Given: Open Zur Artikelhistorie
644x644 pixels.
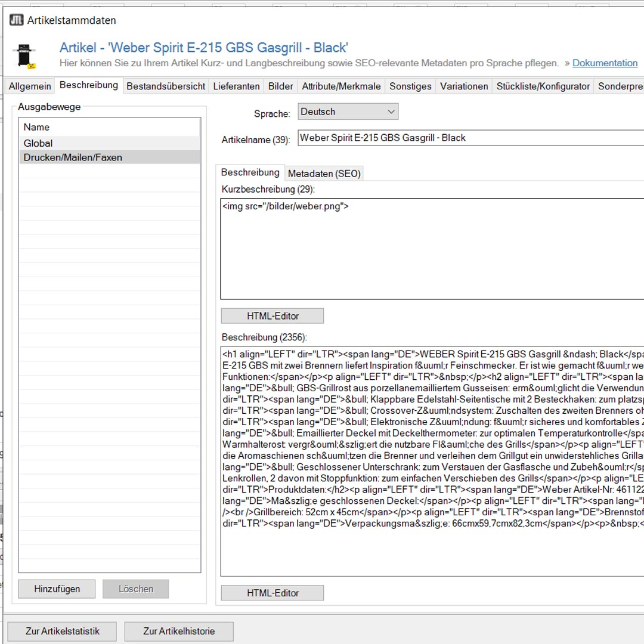Looking at the screenshot, I should pos(179,631).
